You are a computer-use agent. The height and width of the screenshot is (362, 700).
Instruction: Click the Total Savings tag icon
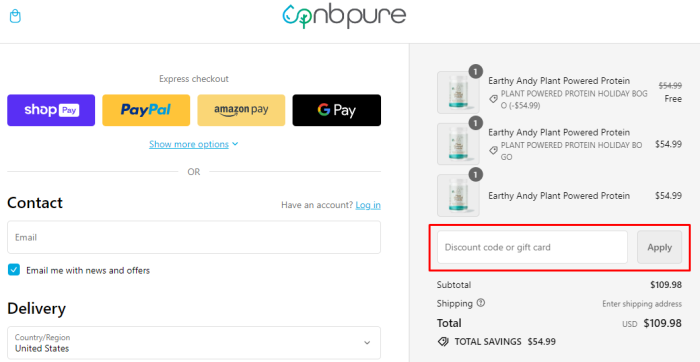tap(443, 342)
